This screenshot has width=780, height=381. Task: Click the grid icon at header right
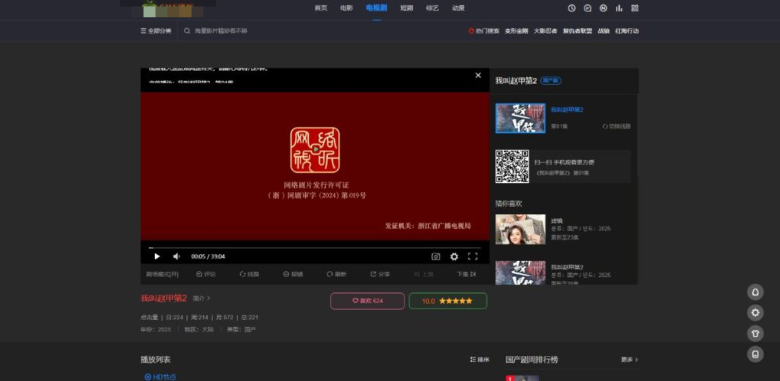point(635,8)
